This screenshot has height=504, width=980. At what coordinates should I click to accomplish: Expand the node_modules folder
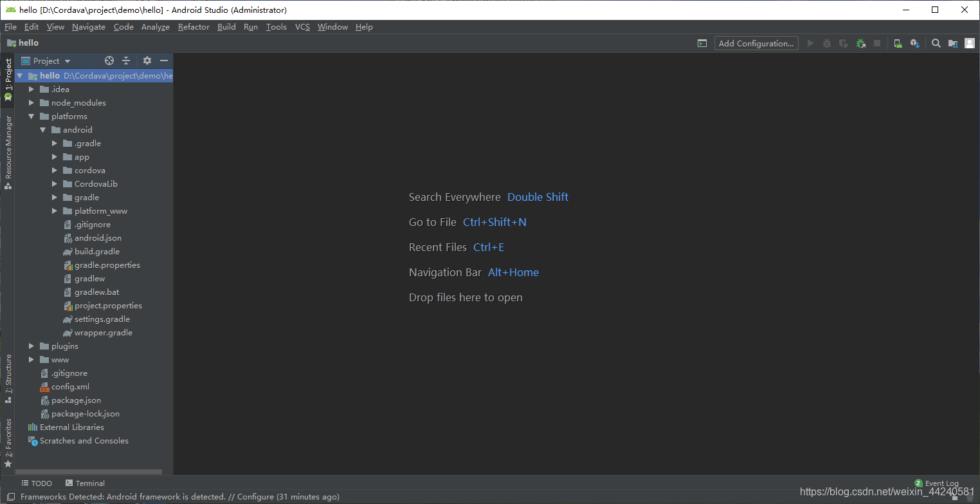pyautogui.click(x=32, y=102)
